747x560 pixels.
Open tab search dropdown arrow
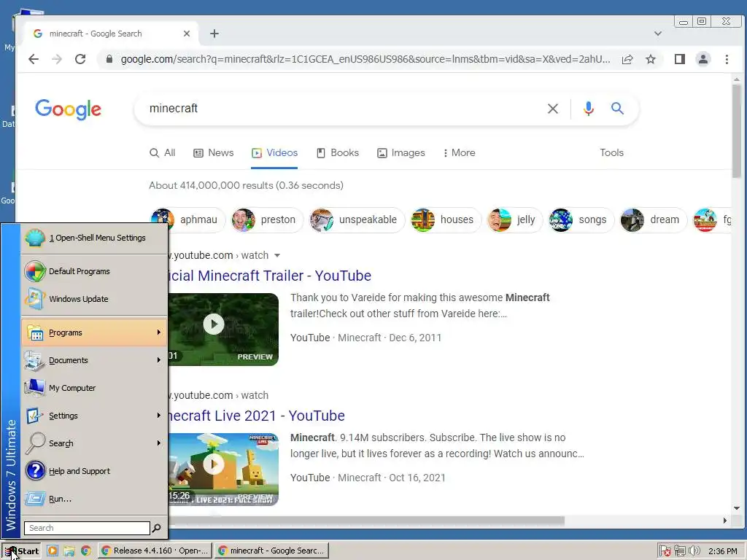coord(657,34)
